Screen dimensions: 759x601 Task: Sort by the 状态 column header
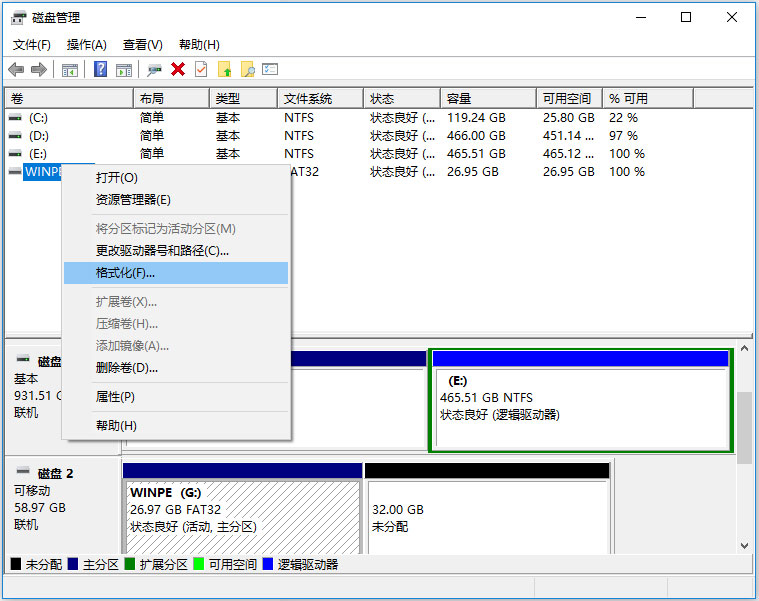click(402, 99)
